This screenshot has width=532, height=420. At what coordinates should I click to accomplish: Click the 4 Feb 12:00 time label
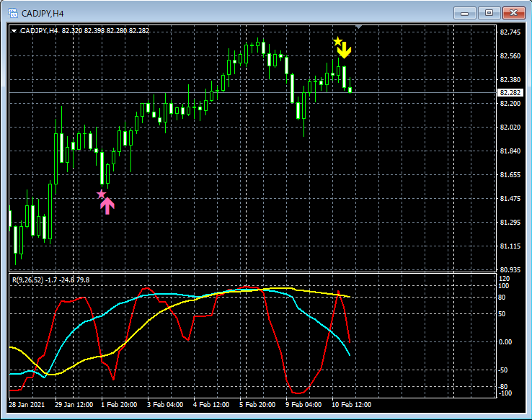click(x=211, y=405)
